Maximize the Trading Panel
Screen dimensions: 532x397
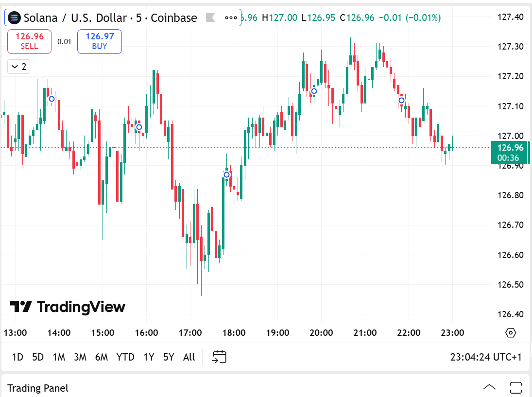pos(515,388)
